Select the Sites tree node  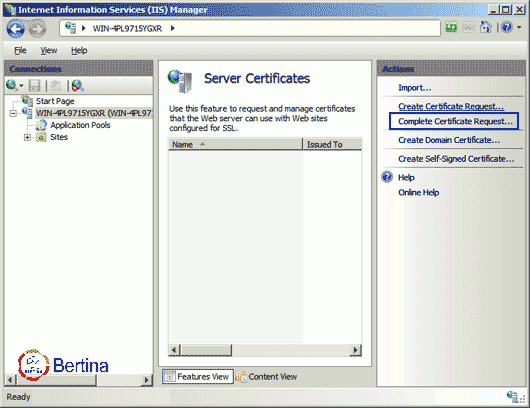[59, 137]
